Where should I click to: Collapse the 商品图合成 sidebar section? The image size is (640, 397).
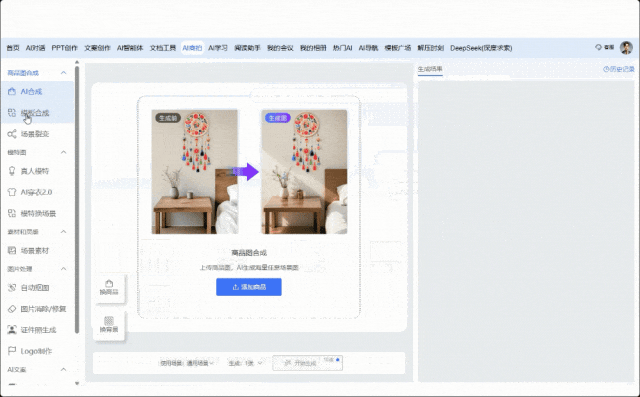coord(64,73)
